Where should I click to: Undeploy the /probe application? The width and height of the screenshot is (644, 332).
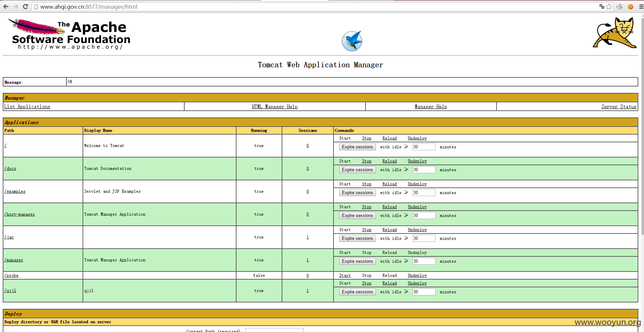pyautogui.click(x=417, y=275)
